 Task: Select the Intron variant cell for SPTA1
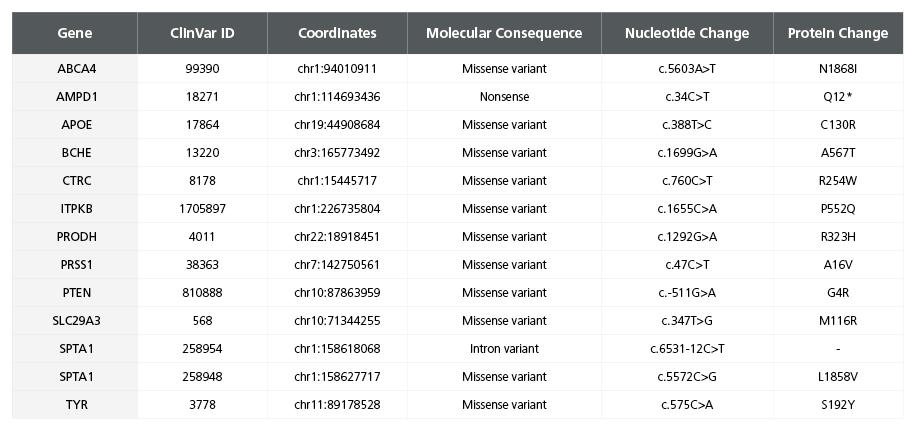point(504,349)
